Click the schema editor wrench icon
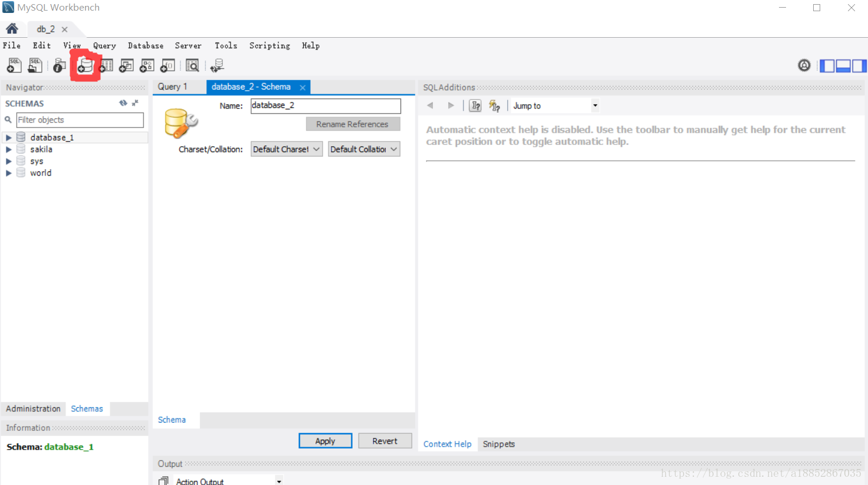868x485 pixels. click(181, 124)
